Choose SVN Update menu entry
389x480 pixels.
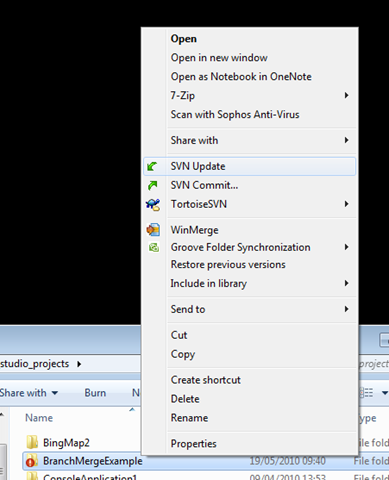250,166
